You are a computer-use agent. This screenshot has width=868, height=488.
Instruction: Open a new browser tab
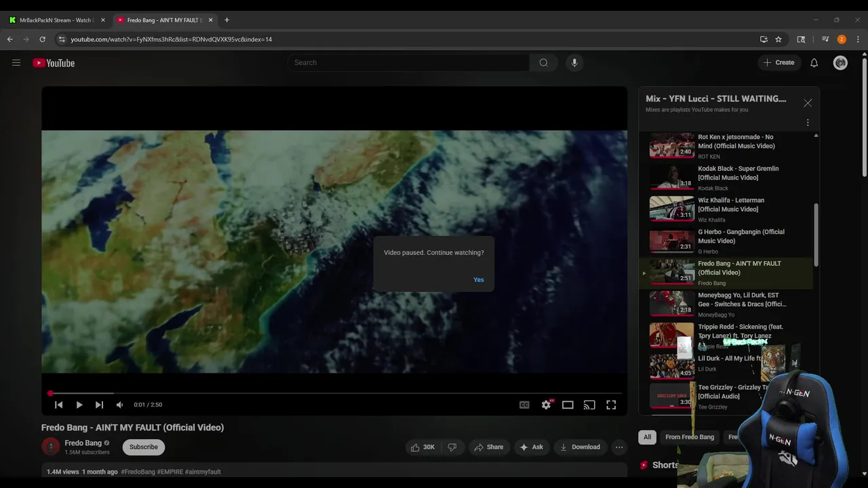point(226,20)
